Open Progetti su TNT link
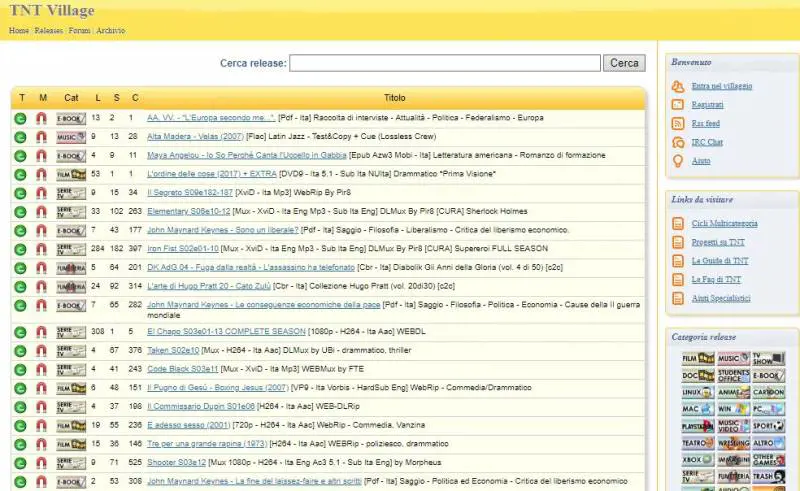This screenshot has width=800, height=491. [718, 242]
